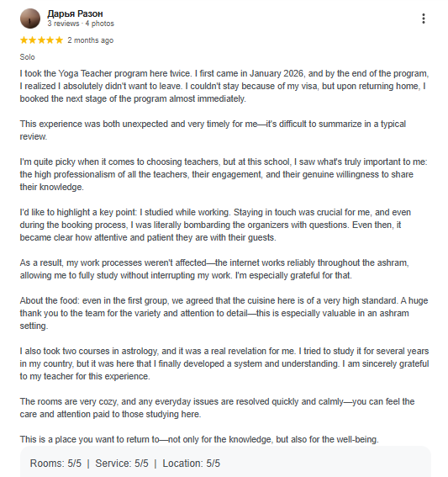
Task: Click paragraph about two astrology courses
Action: point(224,363)
